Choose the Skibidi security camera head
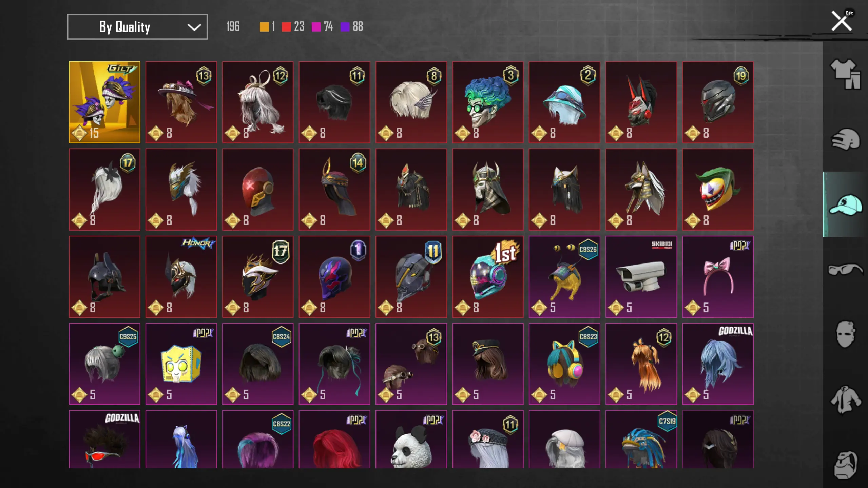The image size is (868, 488). pyautogui.click(x=641, y=277)
